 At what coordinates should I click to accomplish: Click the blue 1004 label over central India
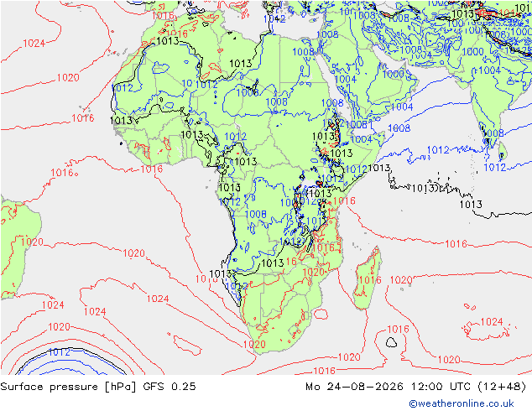489,70
